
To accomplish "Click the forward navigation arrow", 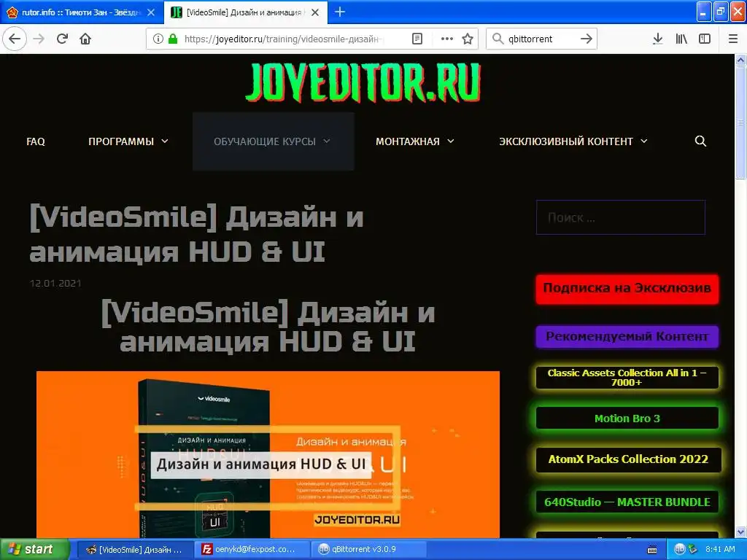I will (39, 39).
